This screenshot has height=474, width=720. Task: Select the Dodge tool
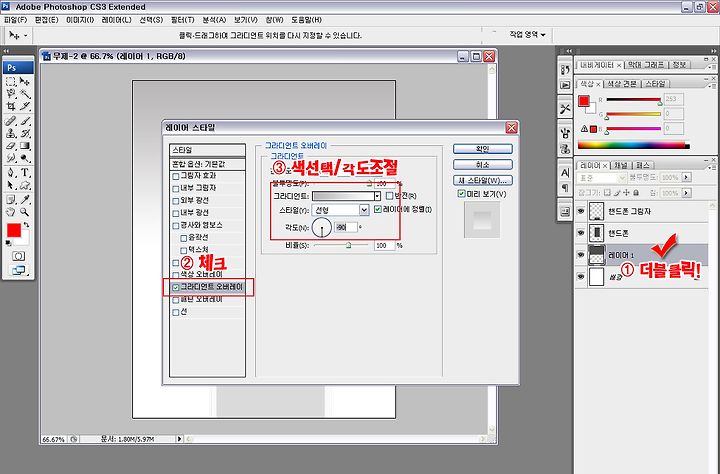(25, 158)
